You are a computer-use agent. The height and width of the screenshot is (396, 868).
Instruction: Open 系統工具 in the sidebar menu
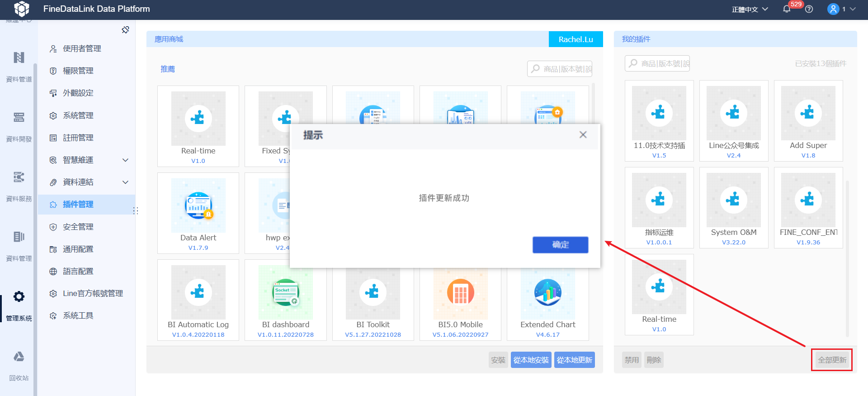[86, 315]
